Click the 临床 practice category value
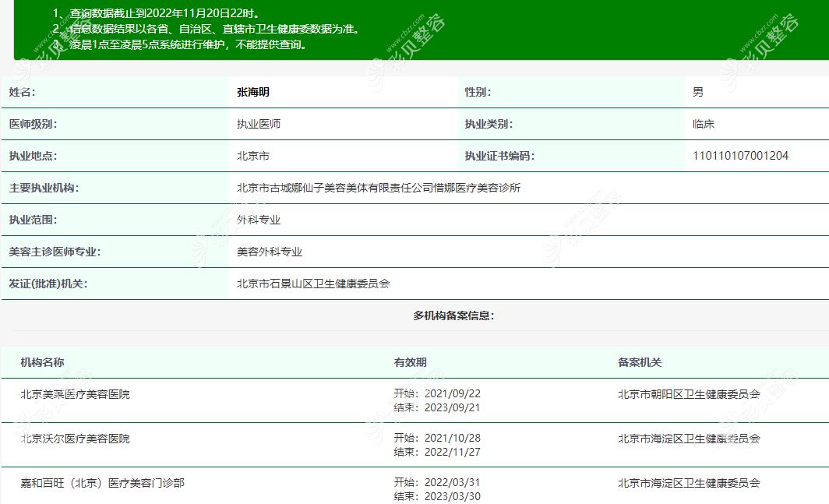829x504 pixels. pos(703,124)
